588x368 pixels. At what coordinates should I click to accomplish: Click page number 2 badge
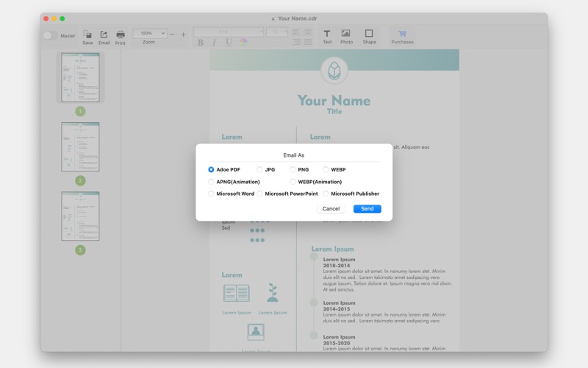coord(80,181)
